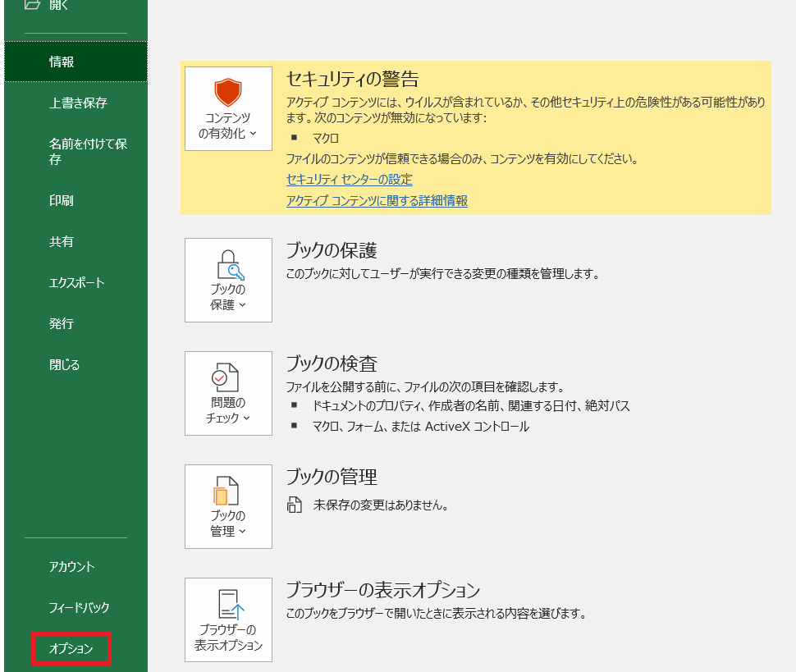Send フィードバック from the sidebar
The width and height of the screenshot is (796, 672).
[x=70, y=607]
